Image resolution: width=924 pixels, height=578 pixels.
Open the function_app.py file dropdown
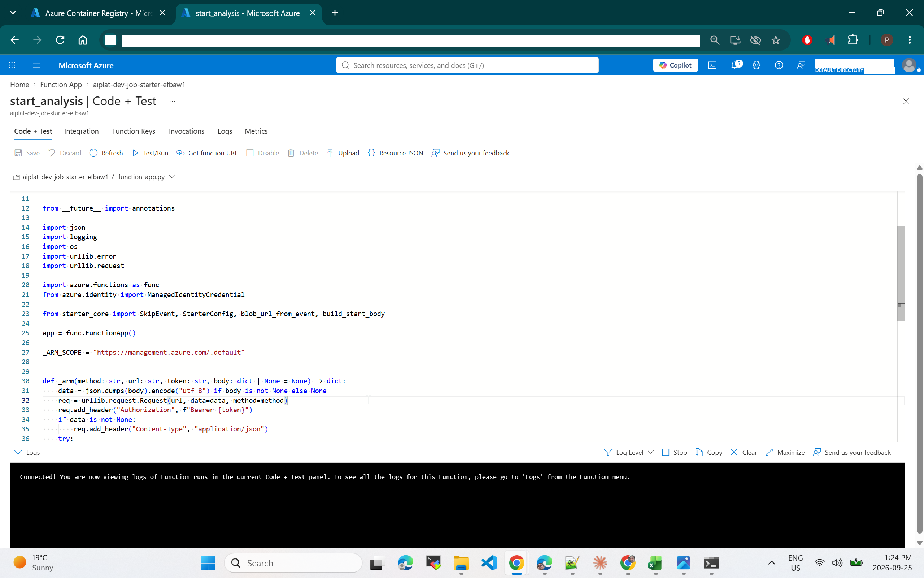[172, 177]
